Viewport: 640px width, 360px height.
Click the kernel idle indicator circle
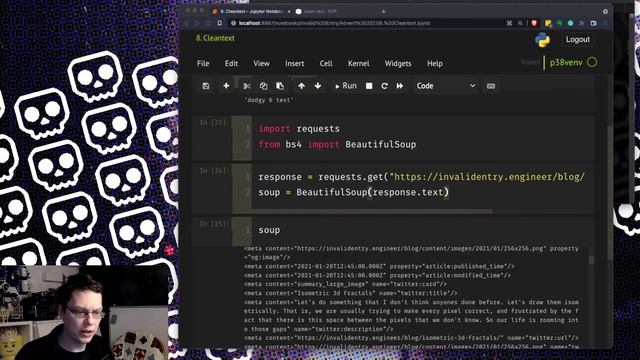(x=592, y=62)
